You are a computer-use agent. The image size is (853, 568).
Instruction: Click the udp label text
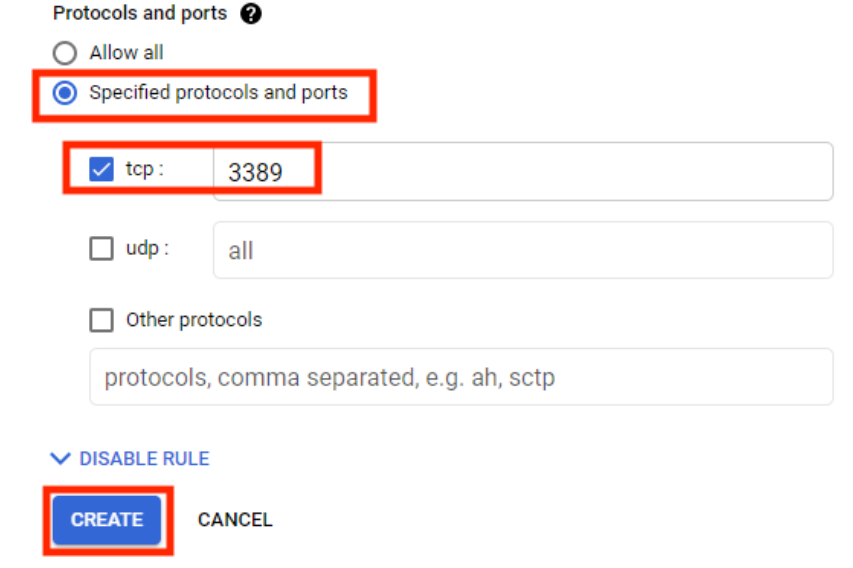click(x=144, y=249)
